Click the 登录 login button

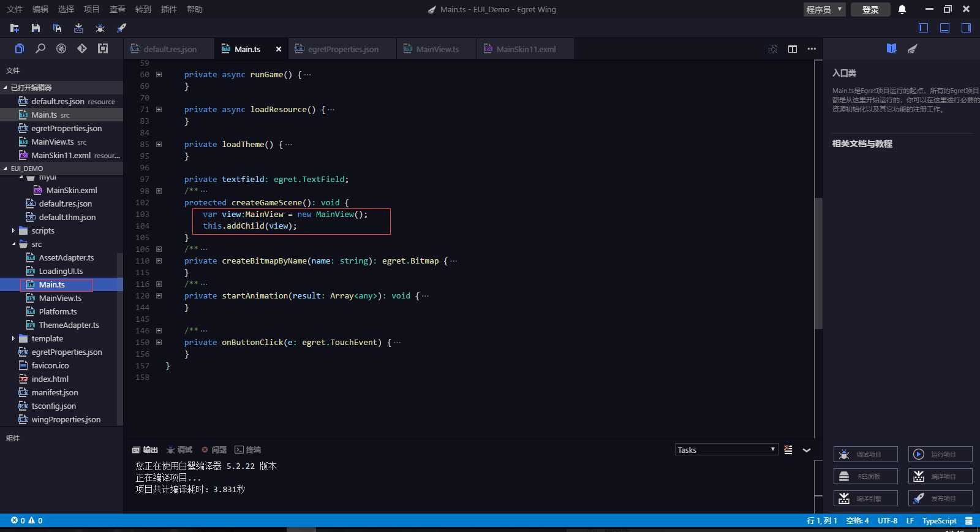[870, 9]
